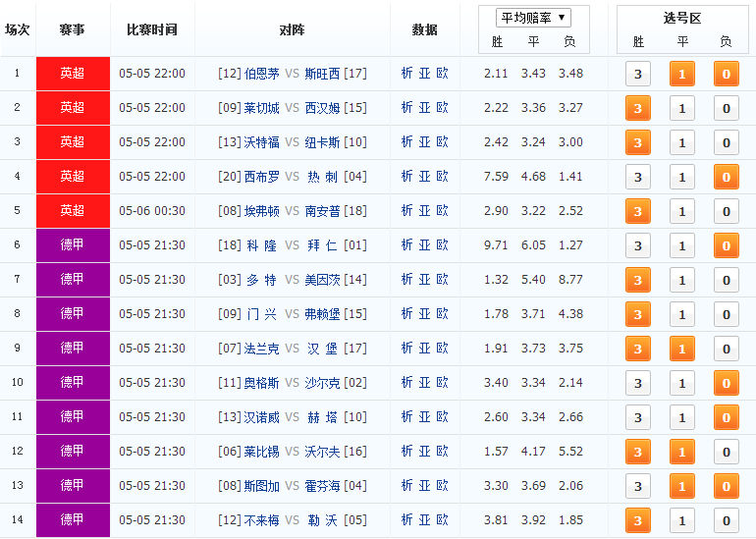Toggle loss (0) for match 6 科隆 vs 拜仁
The width and height of the screenshot is (756, 539).
727,245
